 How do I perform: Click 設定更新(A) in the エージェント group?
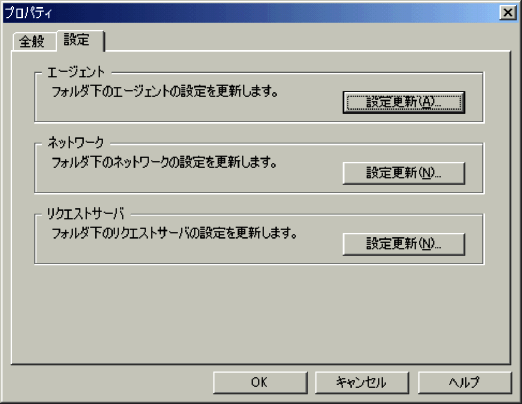tap(404, 102)
